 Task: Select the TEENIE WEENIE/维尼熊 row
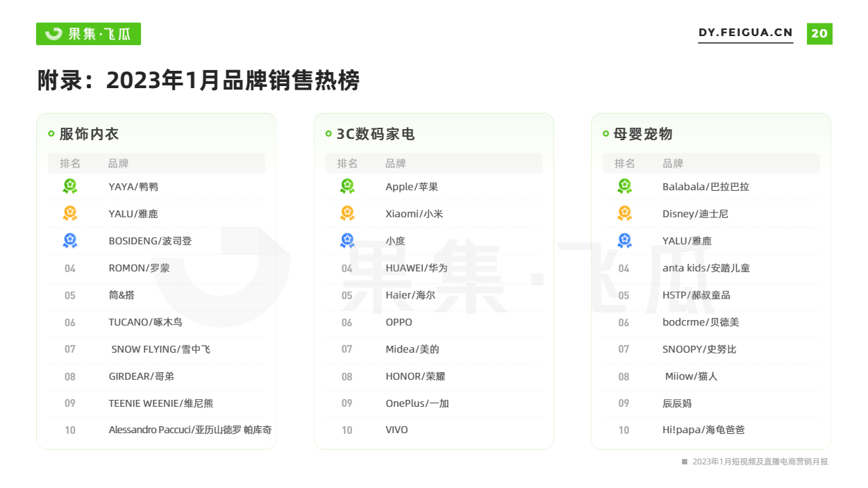pyautogui.click(x=157, y=403)
